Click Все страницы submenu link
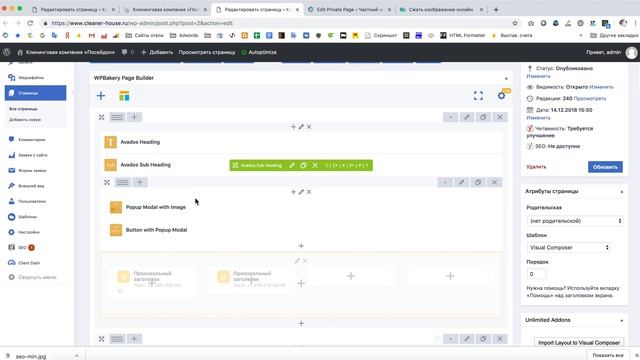The image size is (640, 360). tap(23, 109)
